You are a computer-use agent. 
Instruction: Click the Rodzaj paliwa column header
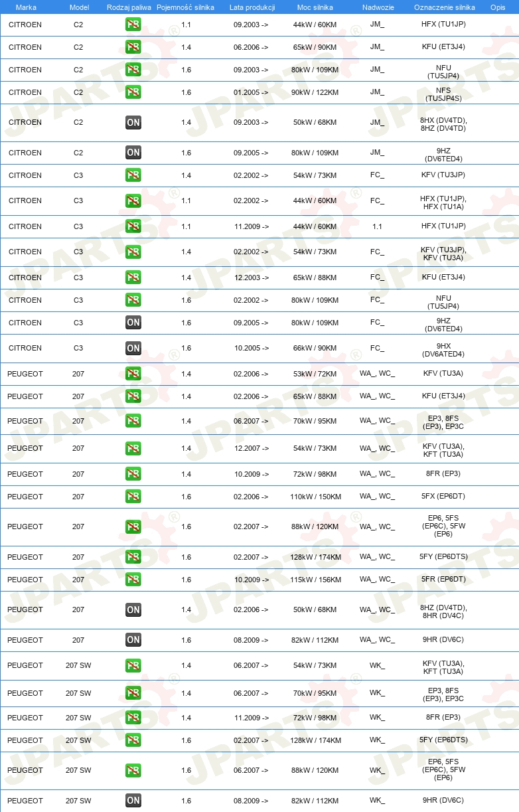[x=129, y=7]
